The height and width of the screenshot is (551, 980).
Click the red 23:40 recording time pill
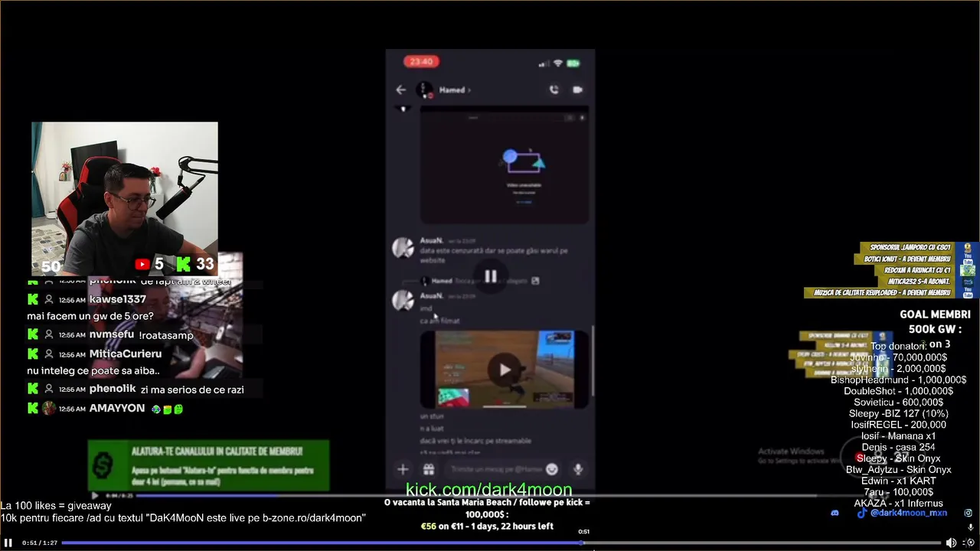click(x=421, y=62)
